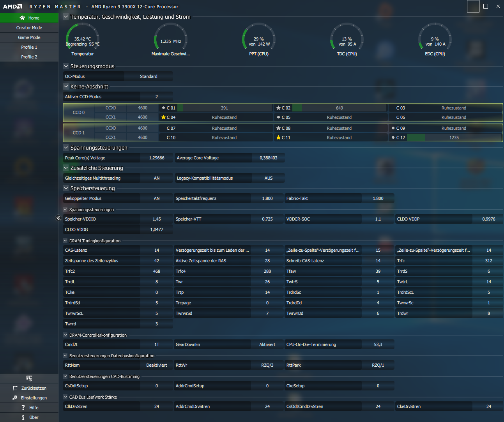
Task: Click the EDC (CPU) gauge
Action: pos(435,39)
